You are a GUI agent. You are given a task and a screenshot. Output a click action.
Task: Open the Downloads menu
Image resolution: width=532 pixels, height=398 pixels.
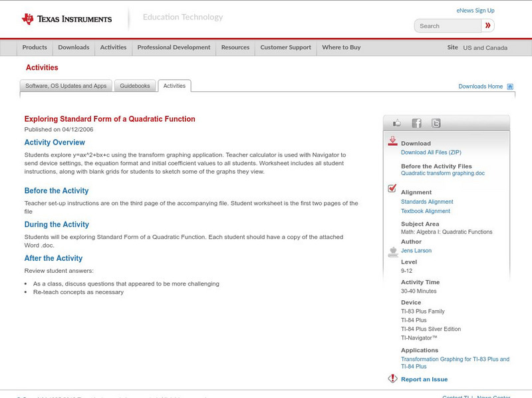(74, 47)
